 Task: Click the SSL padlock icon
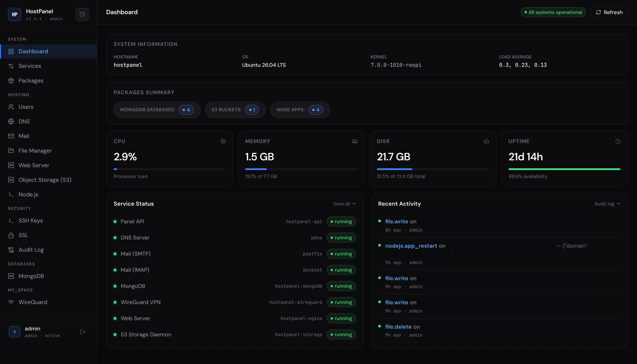coord(11,235)
